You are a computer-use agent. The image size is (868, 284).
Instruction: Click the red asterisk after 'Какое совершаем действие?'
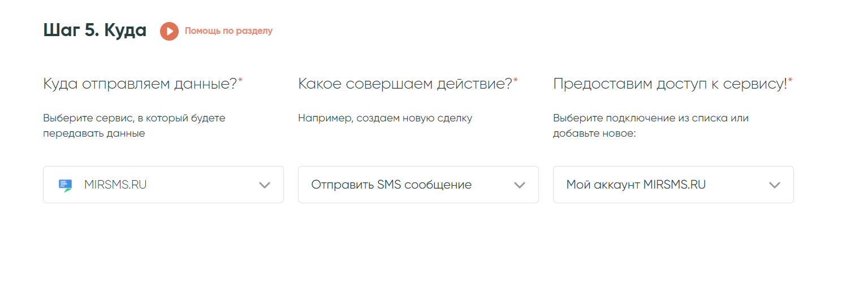[x=516, y=81]
